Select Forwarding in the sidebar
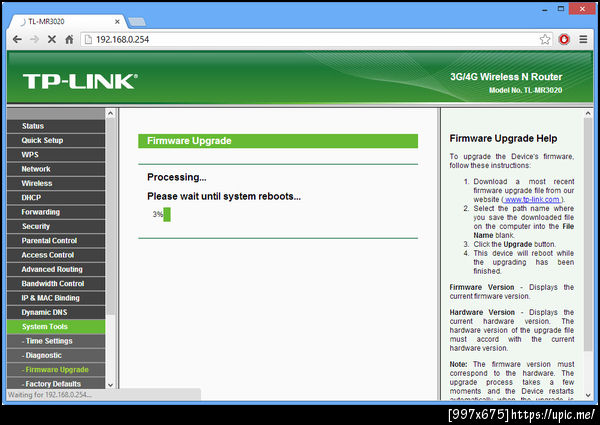This screenshot has width=600, height=425. click(x=56, y=212)
